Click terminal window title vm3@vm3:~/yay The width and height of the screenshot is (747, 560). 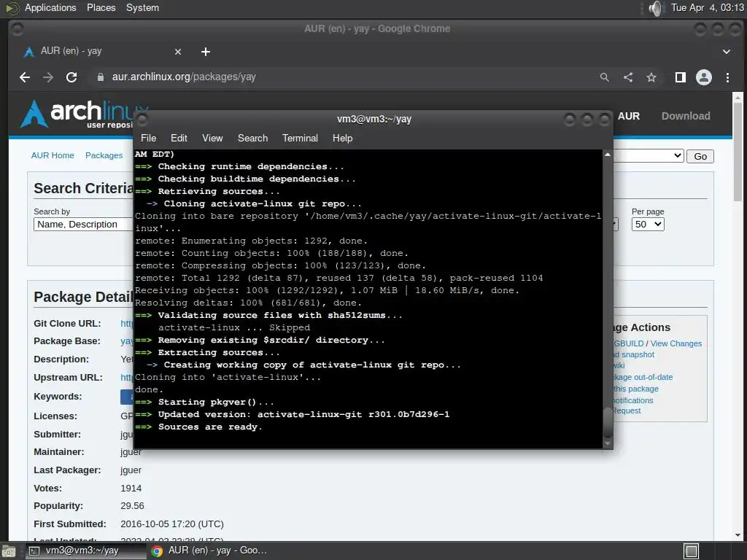click(x=374, y=119)
